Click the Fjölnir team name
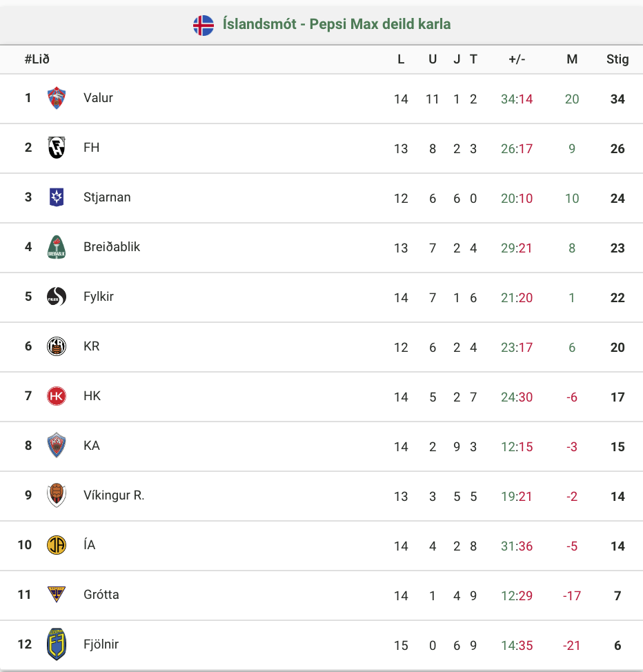The height and width of the screenshot is (672, 643). coord(101,644)
